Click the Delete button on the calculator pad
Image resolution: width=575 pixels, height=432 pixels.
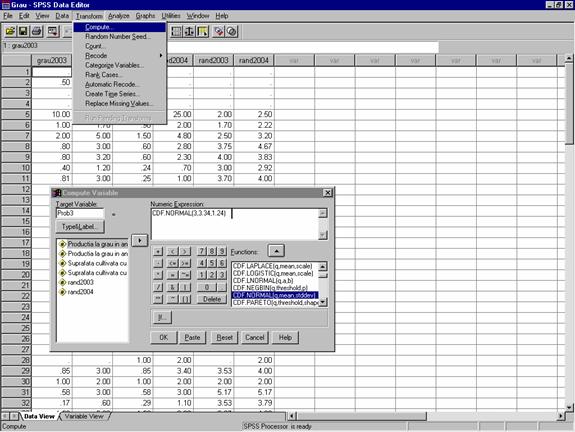[x=212, y=299]
